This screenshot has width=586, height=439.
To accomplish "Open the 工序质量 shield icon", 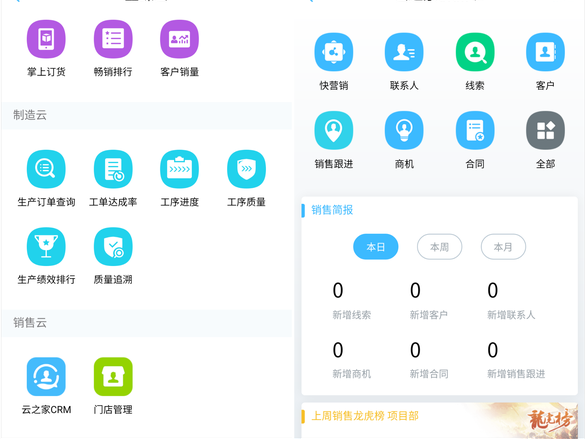I will 246,169.
